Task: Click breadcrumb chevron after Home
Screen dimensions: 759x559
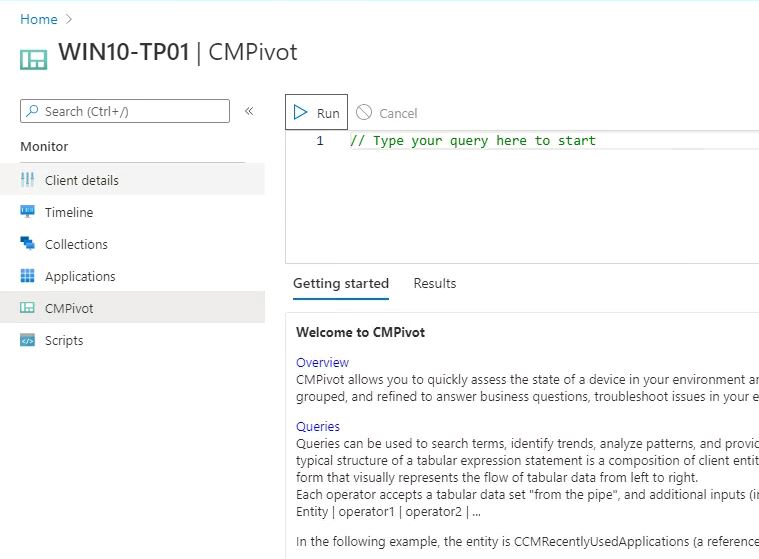Action: [69, 19]
